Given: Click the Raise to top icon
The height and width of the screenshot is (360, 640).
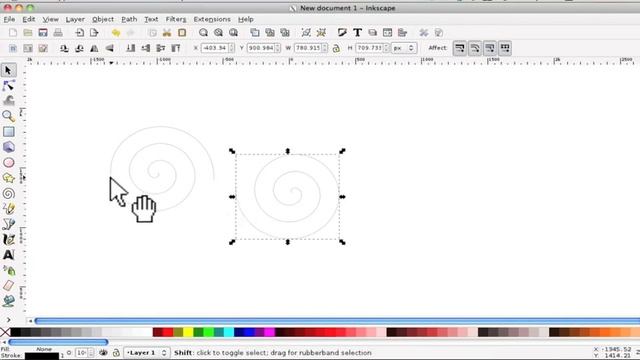Looking at the screenshot, I should pyautogui.click(x=176, y=48).
